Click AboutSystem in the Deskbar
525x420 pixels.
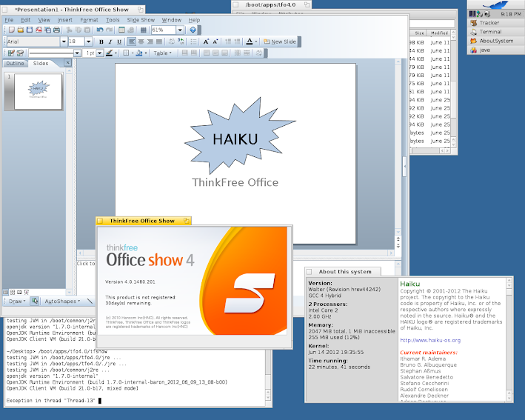(496, 41)
